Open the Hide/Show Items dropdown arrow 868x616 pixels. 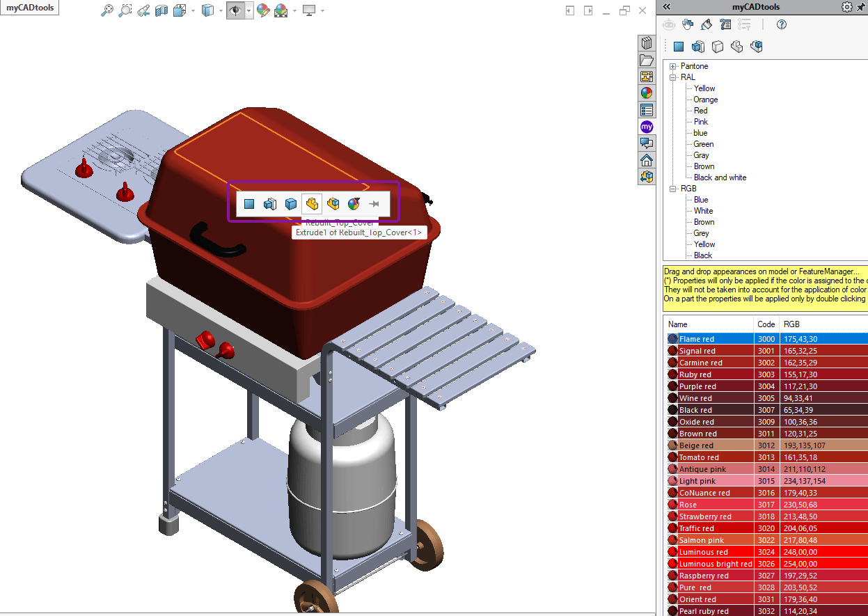248,10
